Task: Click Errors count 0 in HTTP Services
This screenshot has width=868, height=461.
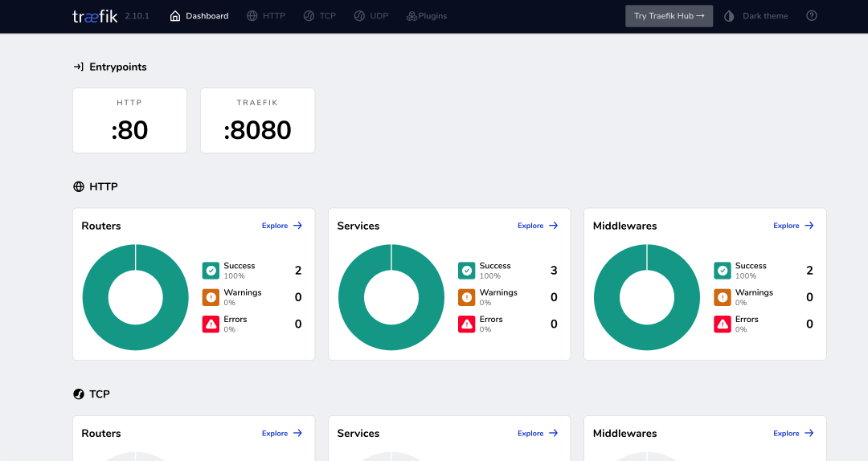Action: 554,324
